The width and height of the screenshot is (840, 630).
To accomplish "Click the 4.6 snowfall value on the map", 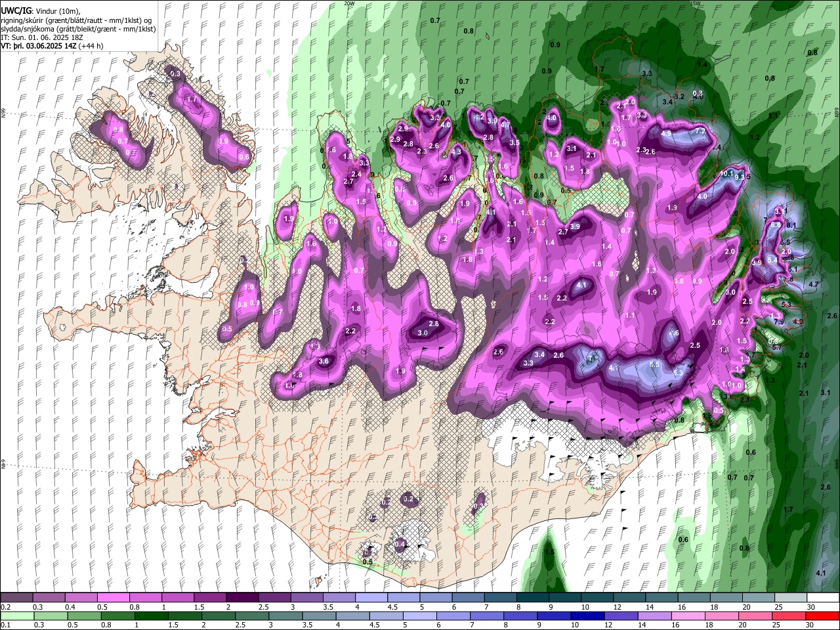I will click(x=673, y=333).
